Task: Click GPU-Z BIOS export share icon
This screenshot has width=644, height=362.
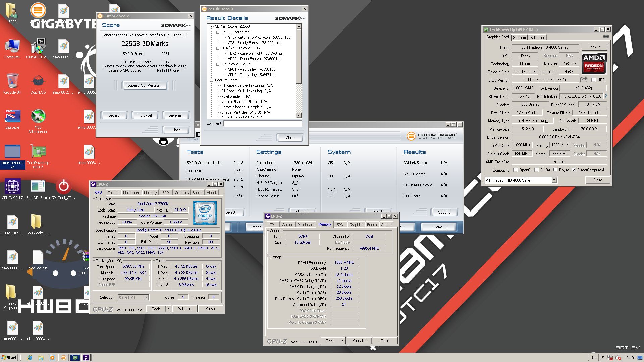Action: pos(584,80)
